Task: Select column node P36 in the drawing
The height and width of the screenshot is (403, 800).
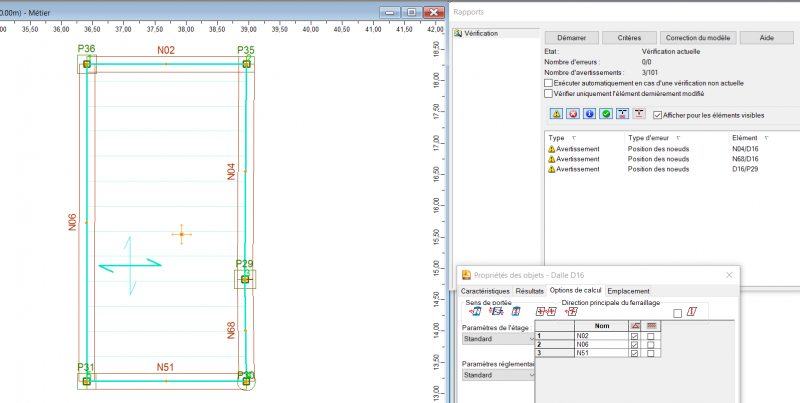Action: click(87, 64)
